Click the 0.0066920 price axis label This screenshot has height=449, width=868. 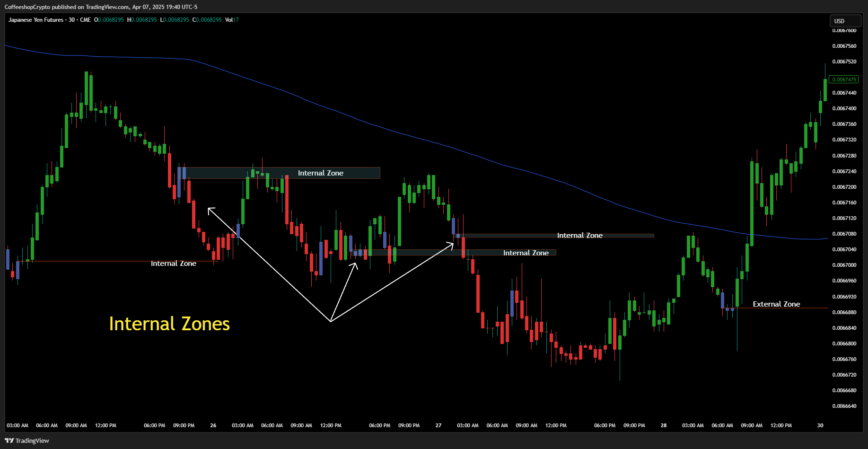844,297
